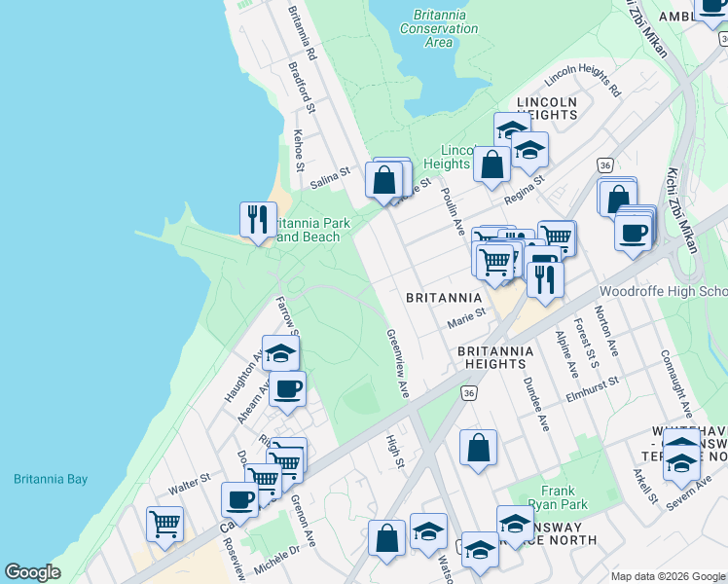Click the Arkell St street label
Image resolution: width=728 pixels, height=584 pixels.
pos(645,487)
